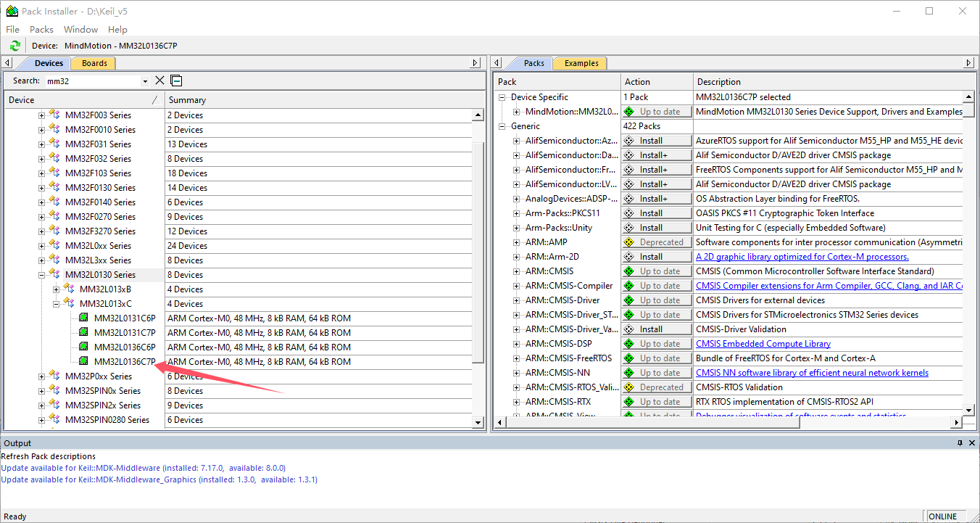Pin the Output panel
This screenshot has width=980, height=523.
(960, 443)
